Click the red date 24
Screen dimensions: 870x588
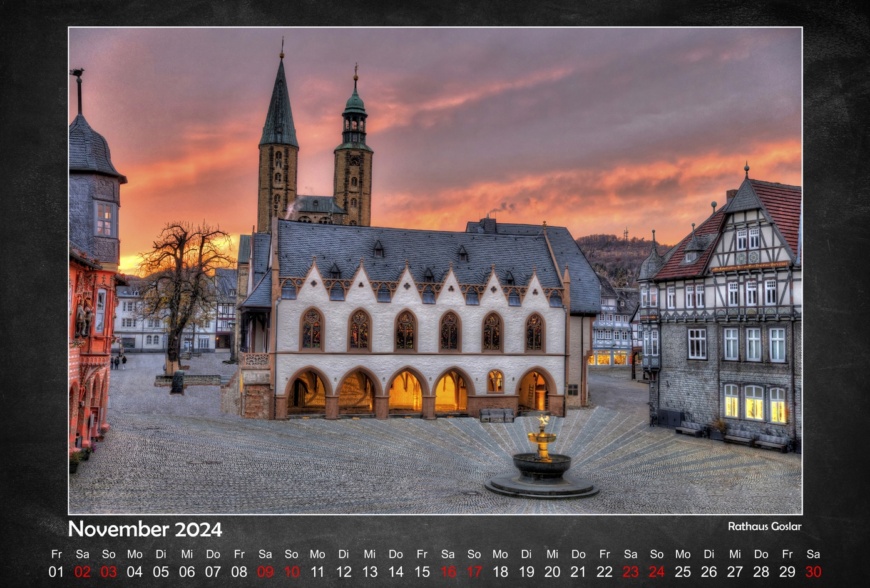click(657, 572)
